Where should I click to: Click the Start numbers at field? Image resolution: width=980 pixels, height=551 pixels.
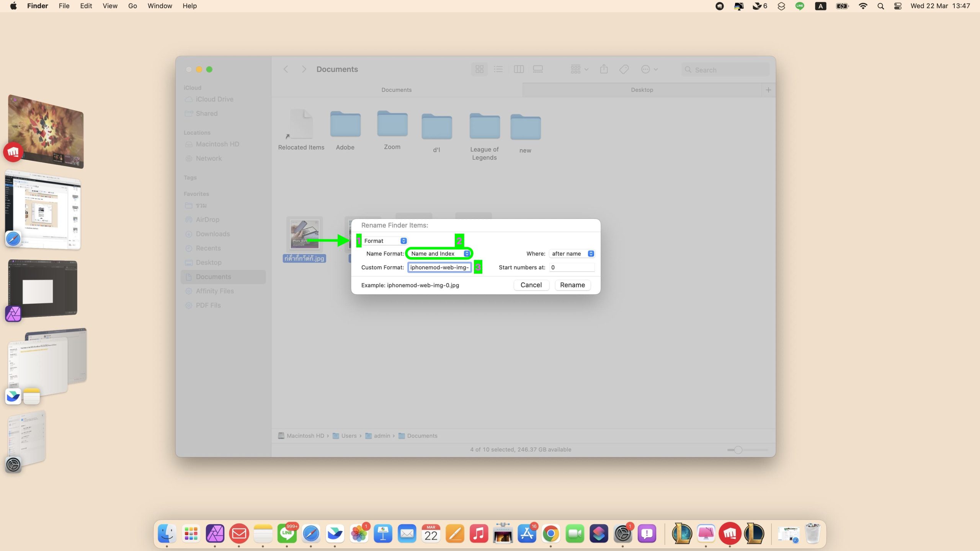click(x=572, y=267)
